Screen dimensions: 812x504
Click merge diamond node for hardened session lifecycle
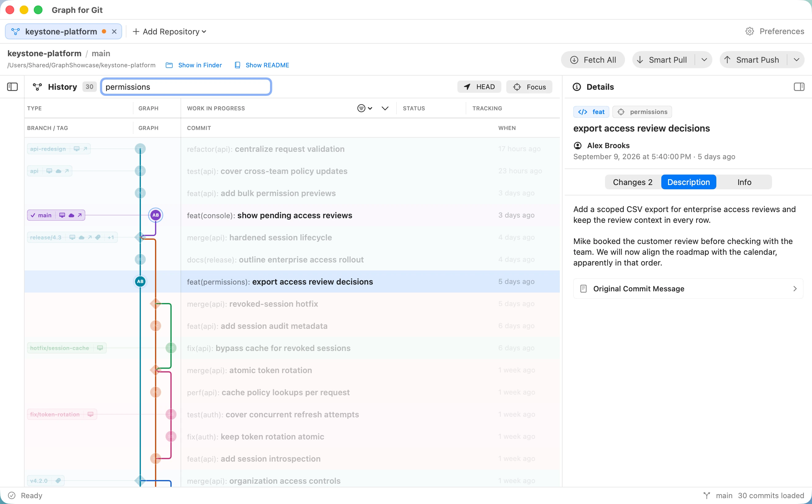140,237
